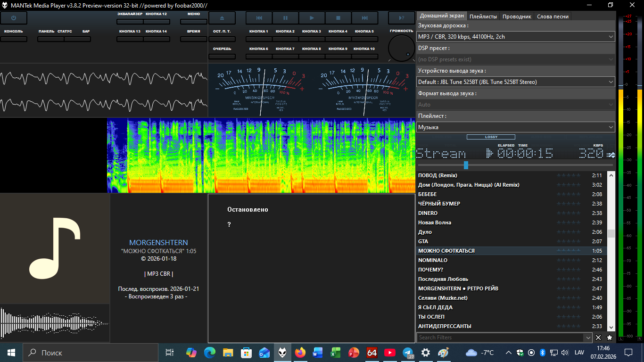Open the Звуковая дорожка dropdown
This screenshot has width=644, height=362.
tap(516, 36)
